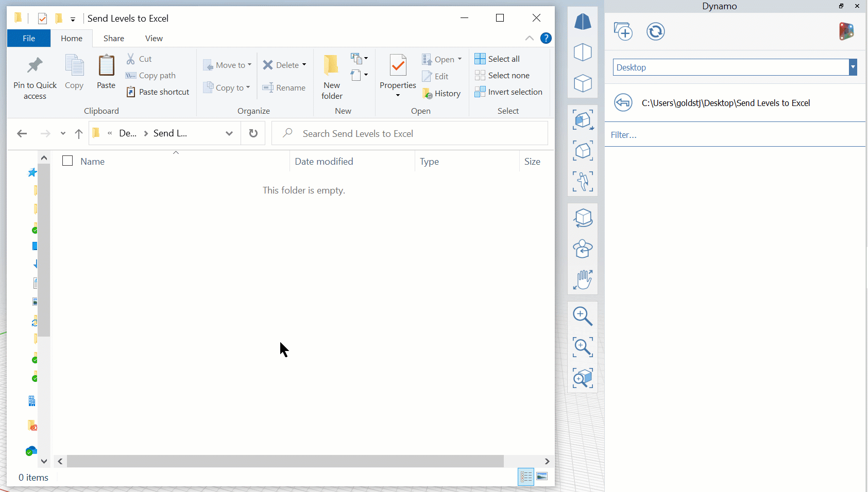This screenshot has height=492, width=868.
Task: Switch to the Share ribbon tab
Action: [113, 38]
